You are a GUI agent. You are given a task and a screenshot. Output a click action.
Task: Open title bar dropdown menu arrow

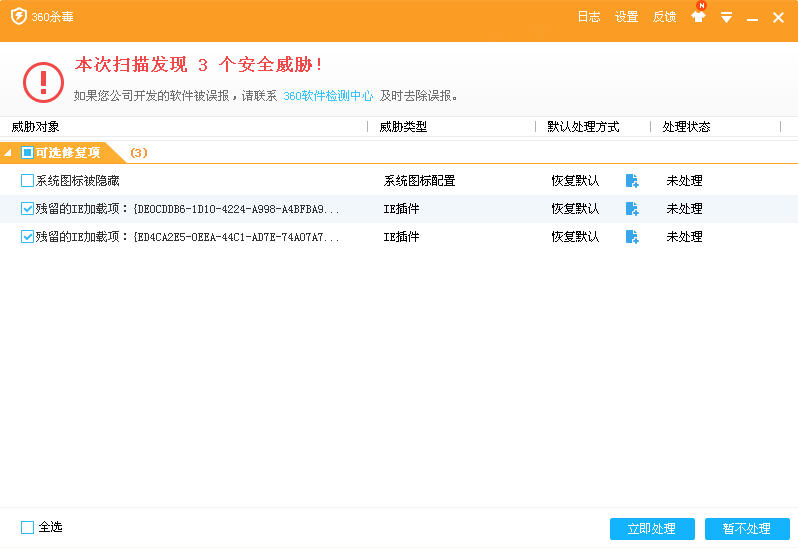[727, 17]
